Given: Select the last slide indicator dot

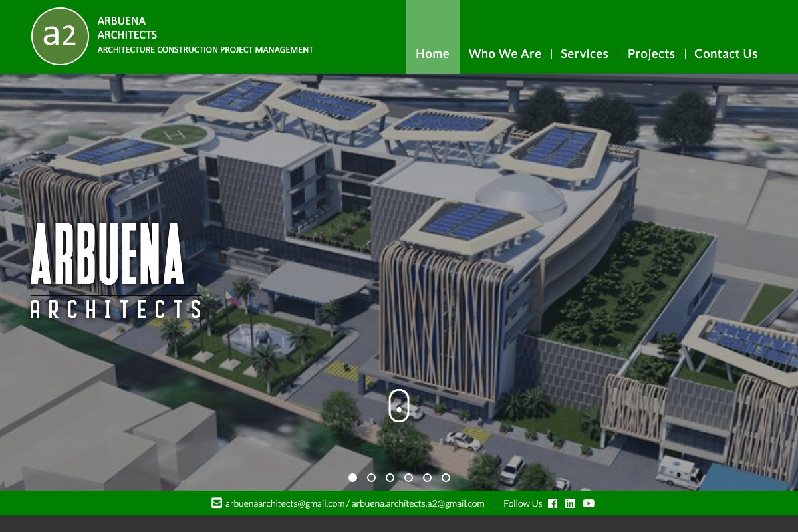Looking at the screenshot, I should click(445, 477).
